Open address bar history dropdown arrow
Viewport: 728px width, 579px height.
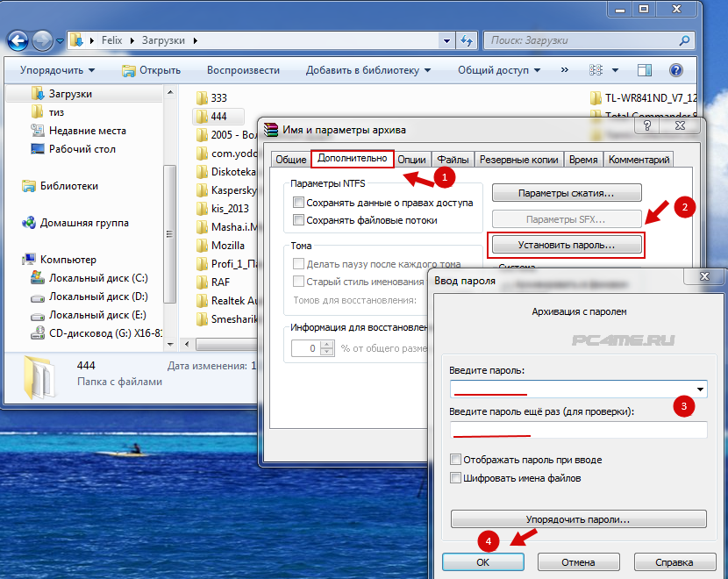point(446,41)
